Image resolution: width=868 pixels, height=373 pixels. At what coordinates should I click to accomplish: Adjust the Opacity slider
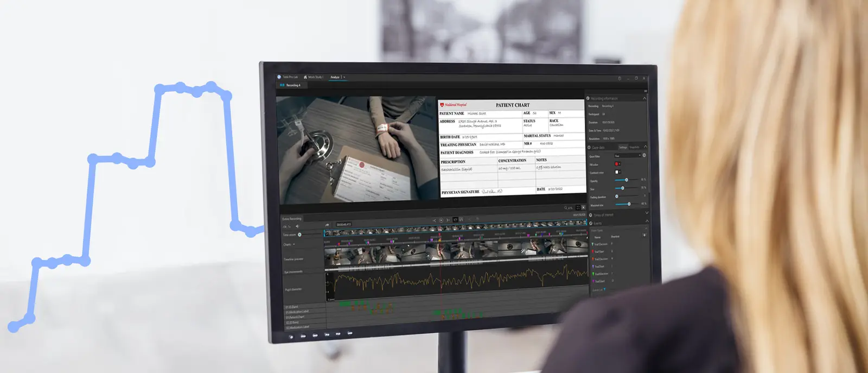(x=627, y=180)
